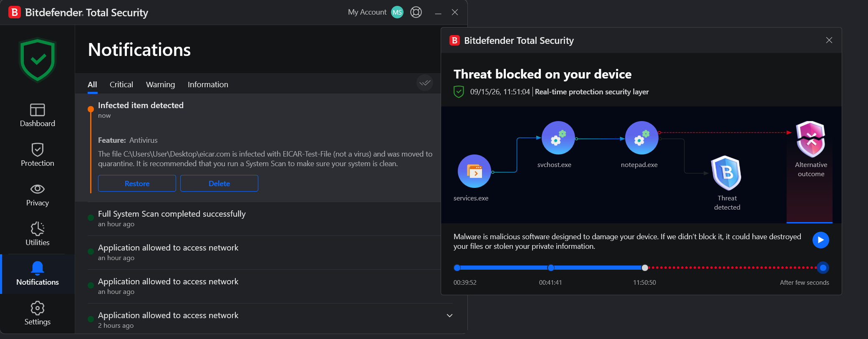Minimize the Bitdefender main window
Screen dimensions: 868x339
click(438, 13)
